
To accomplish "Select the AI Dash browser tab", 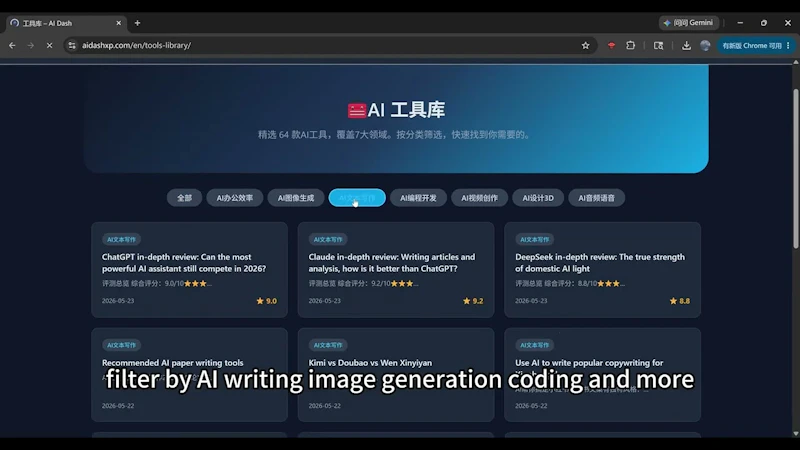I will pyautogui.click(x=65, y=23).
